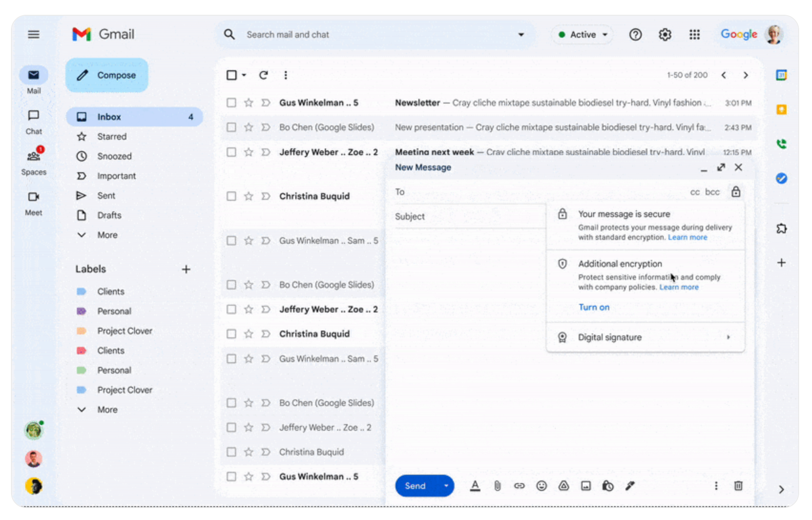Viewport: 812px width, 520px height.
Task: Expand search options with the search dropdown arrow
Action: [x=521, y=34]
